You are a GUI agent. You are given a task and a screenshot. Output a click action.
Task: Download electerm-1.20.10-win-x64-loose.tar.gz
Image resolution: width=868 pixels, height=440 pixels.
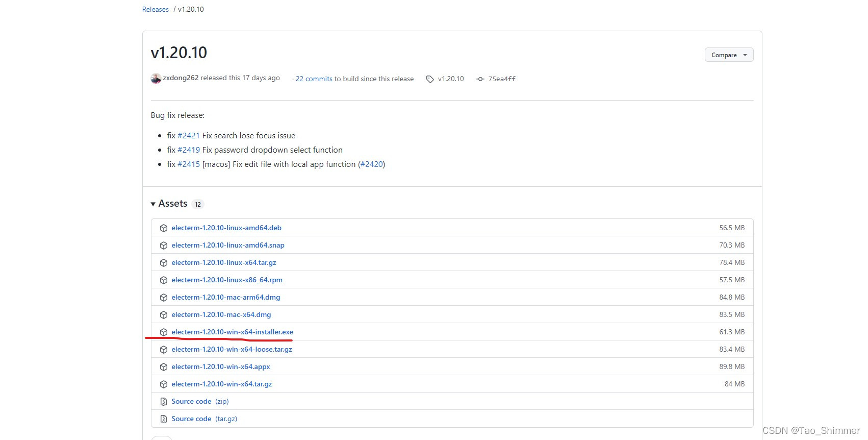pos(232,349)
